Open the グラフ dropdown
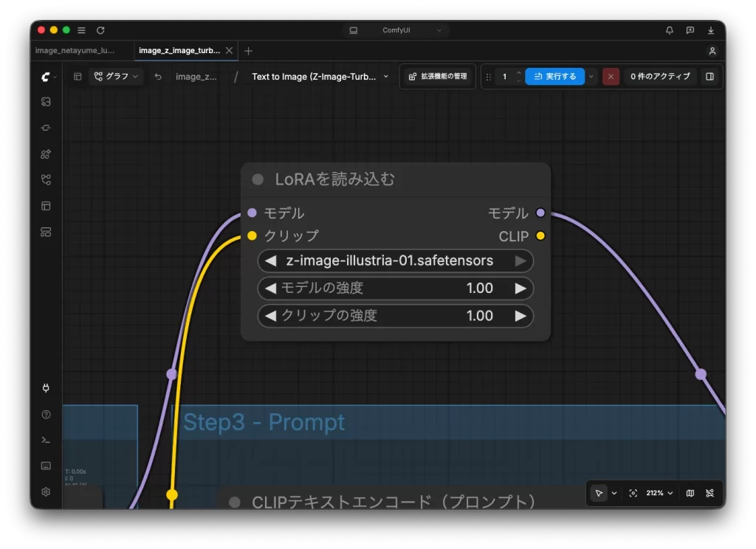This screenshot has height=549, width=756. [x=116, y=76]
